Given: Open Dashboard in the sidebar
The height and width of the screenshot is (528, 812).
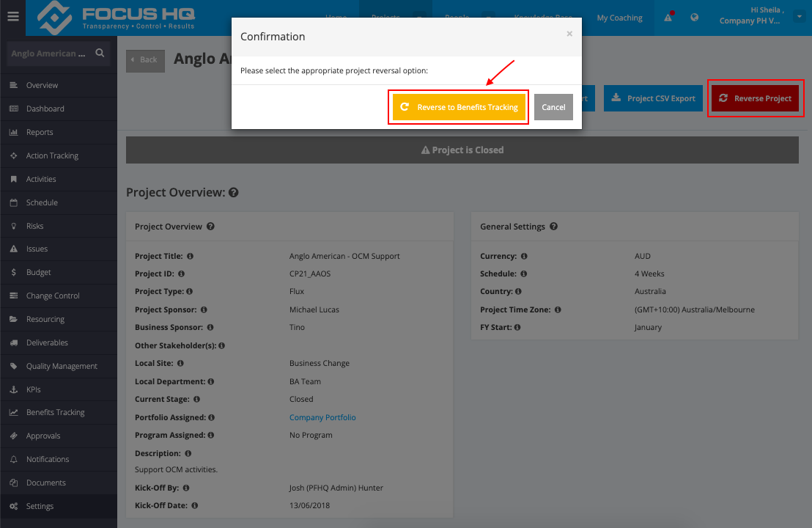Looking at the screenshot, I should 59,109.
